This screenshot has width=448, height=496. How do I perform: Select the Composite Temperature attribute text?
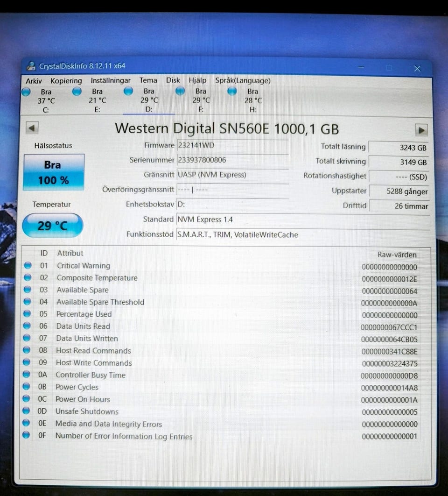(x=97, y=278)
